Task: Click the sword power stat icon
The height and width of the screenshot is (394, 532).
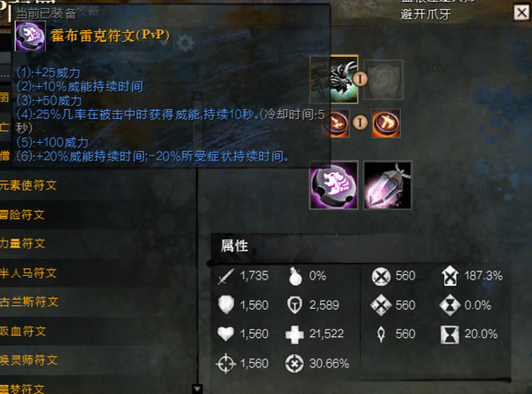Action: pos(226,277)
